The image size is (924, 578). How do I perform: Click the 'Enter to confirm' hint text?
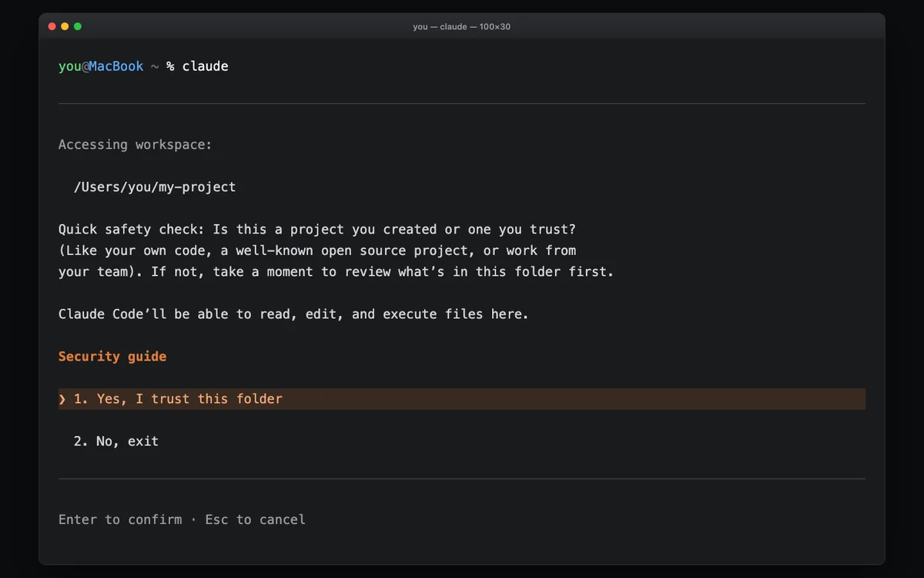(120, 519)
